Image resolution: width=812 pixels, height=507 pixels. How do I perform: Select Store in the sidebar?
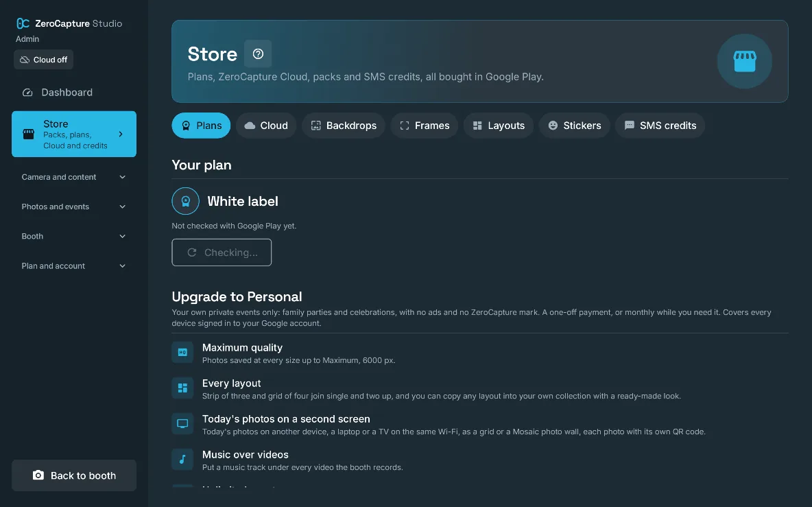pos(74,134)
